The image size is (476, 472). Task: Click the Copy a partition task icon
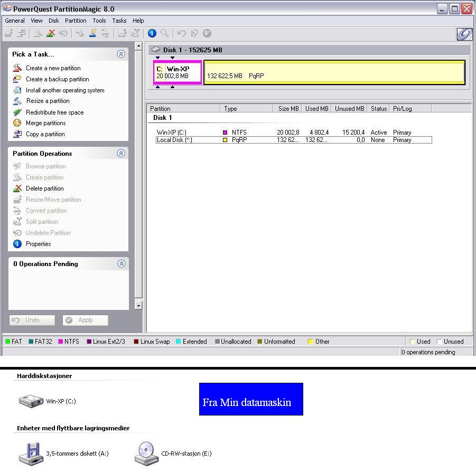click(x=17, y=134)
